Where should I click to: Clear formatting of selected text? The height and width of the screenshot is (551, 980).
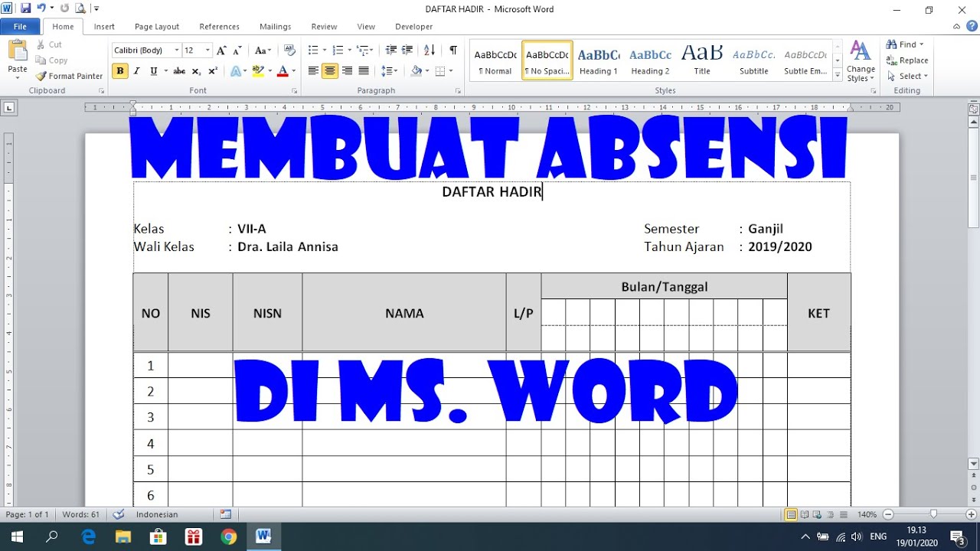pyautogui.click(x=289, y=51)
